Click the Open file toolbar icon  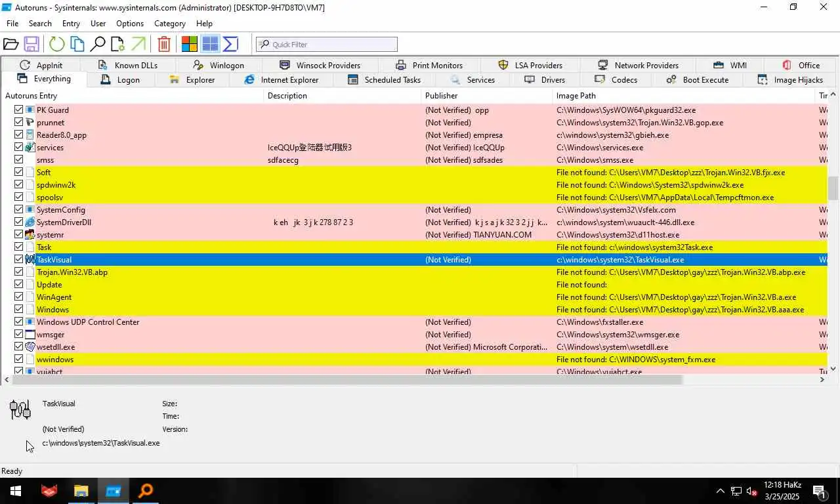pos(10,44)
